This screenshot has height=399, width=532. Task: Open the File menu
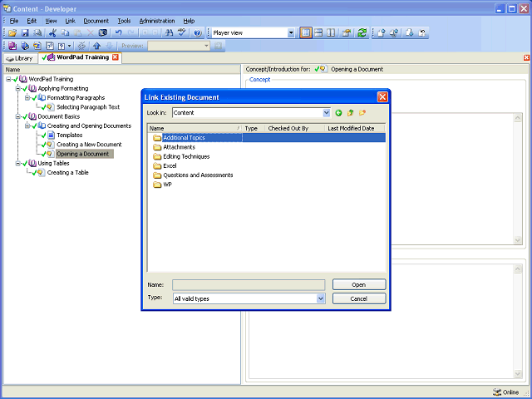click(x=14, y=21)
